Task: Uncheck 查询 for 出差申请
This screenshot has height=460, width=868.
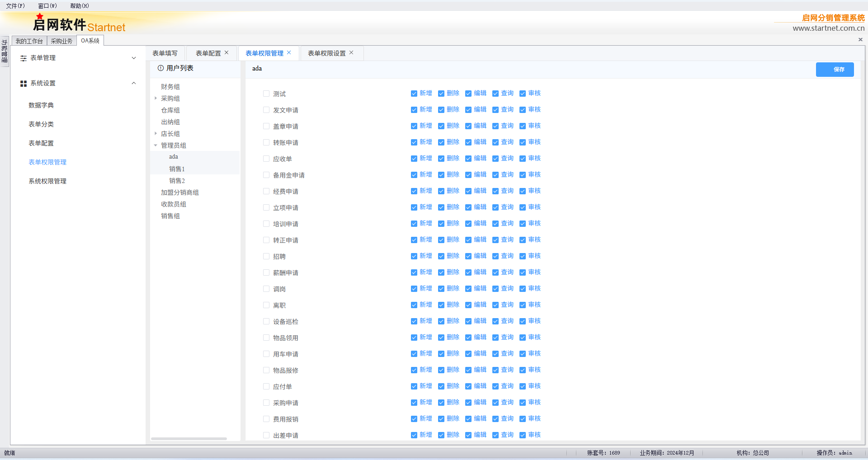Action: (495, 435)
